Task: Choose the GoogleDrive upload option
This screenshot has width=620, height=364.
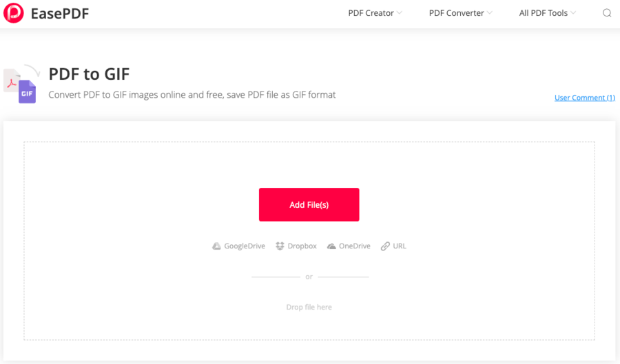Action: pos(244,246)
